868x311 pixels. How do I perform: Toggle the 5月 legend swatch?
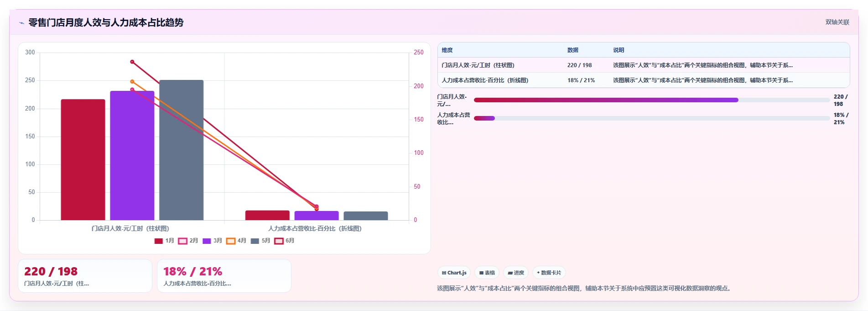point(255,241)
